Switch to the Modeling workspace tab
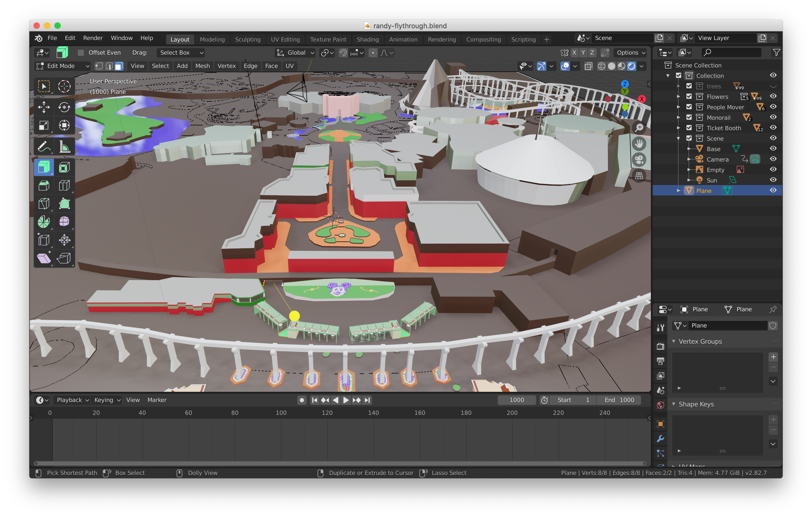The width and height of the screenshot is (812, 517). coord(212,39)
